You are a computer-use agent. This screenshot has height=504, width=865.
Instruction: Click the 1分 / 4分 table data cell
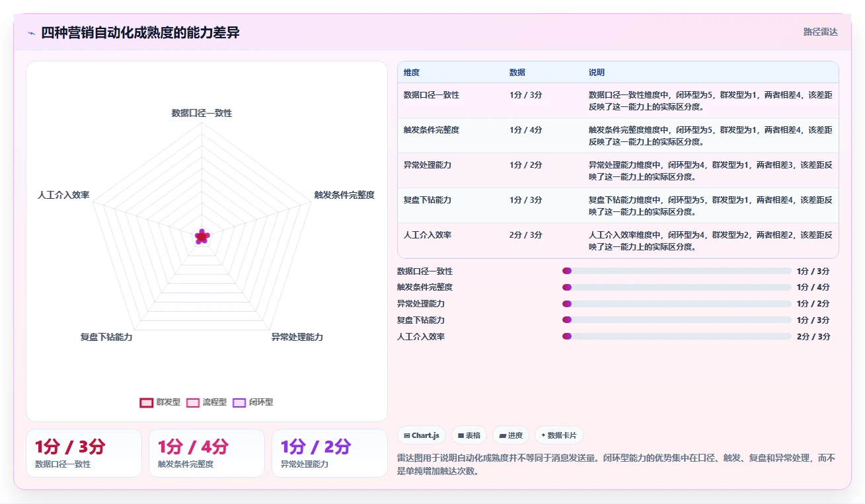[x=526, y=130]
